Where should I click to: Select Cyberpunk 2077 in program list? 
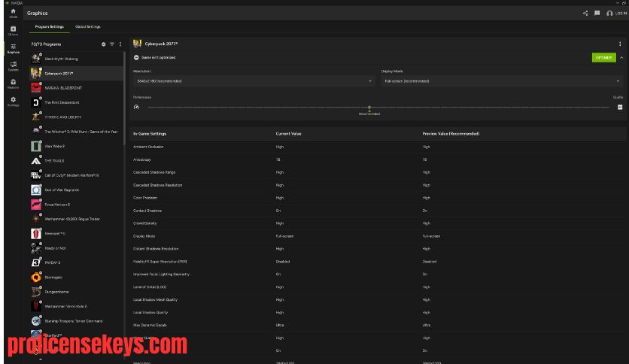77,74
